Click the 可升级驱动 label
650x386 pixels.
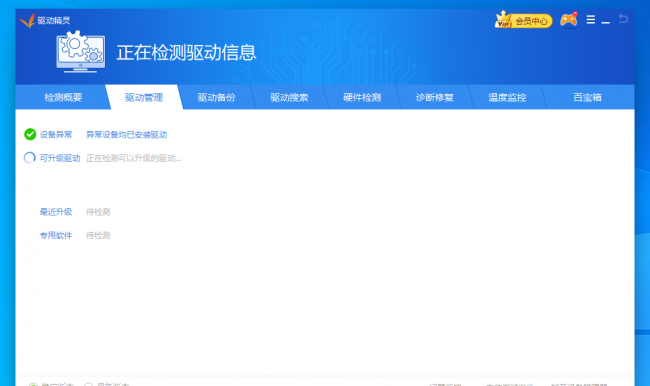60,158
